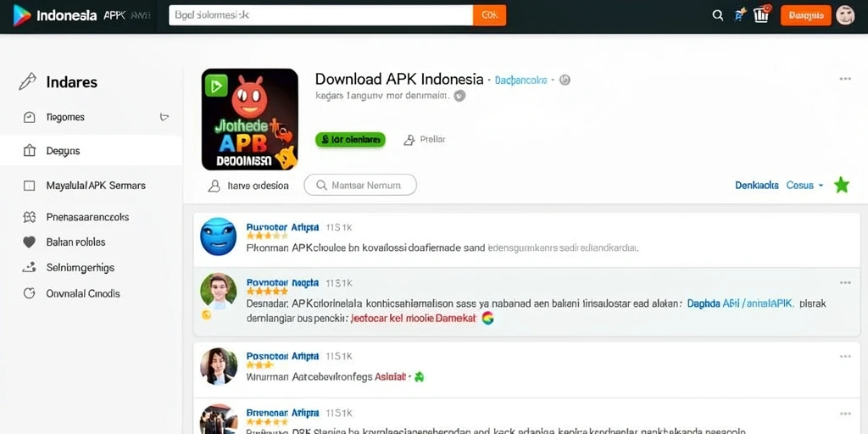Click the Daghda ABi /anhalAPIK link
The height and width of the screenshot is (434, 868).
pyautogui.click(x=741, y=303)
